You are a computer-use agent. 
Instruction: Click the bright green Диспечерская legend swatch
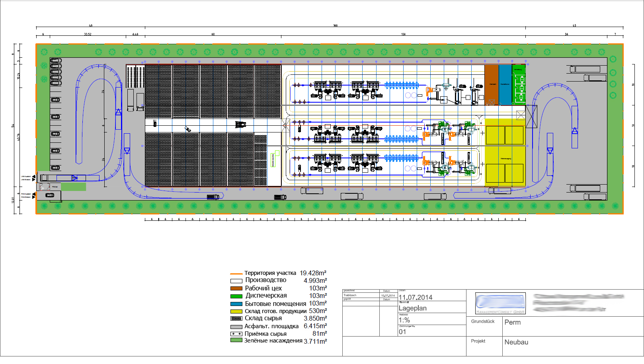pos(236,296)
